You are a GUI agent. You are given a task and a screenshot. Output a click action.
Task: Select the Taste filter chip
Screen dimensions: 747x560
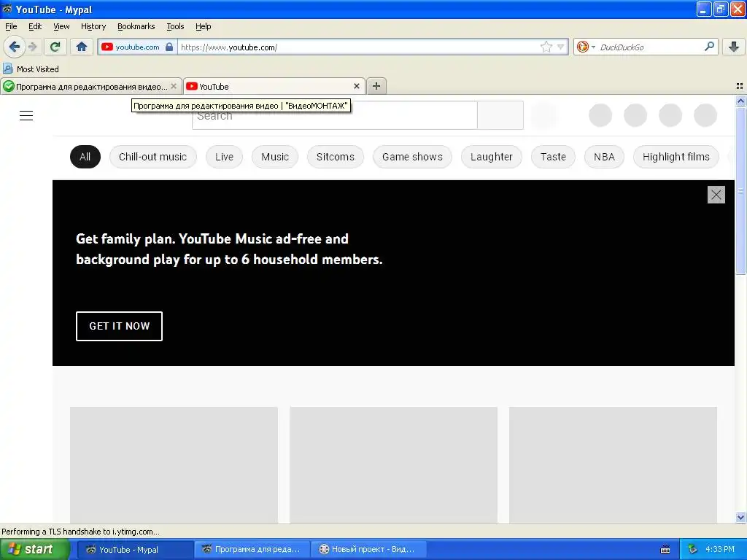click(x=553, y=157)
